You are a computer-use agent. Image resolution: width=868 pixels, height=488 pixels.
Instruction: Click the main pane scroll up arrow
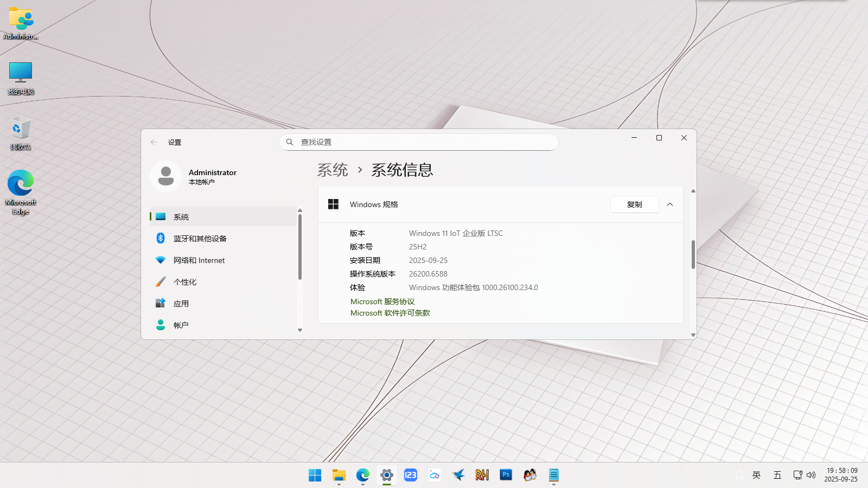point(693,191)
